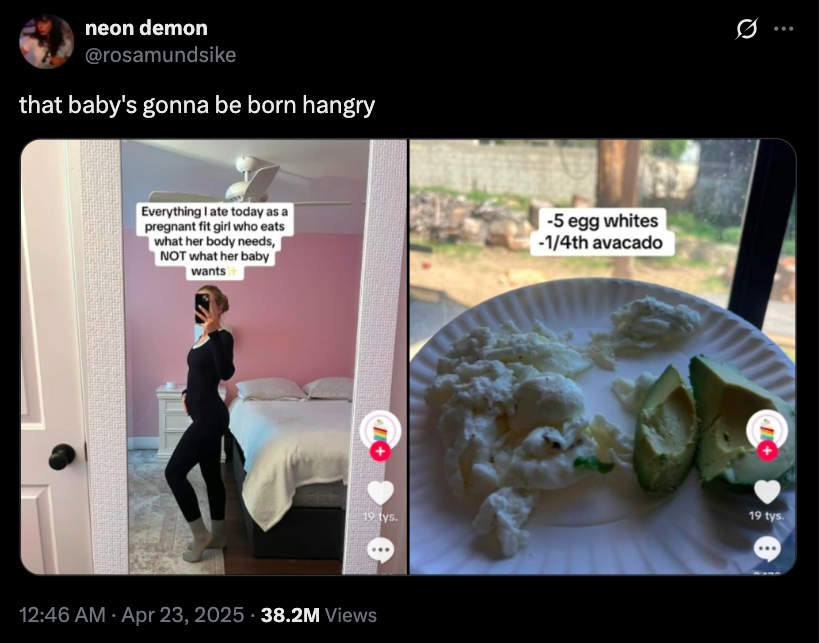
Task: Open the three-dot more options menu
Action: (783, 29)
